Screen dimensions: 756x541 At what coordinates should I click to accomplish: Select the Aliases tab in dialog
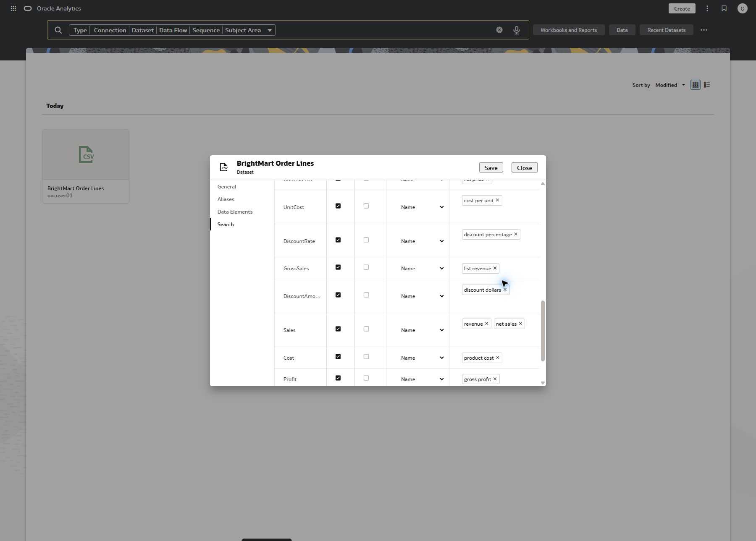coord(226,199)
